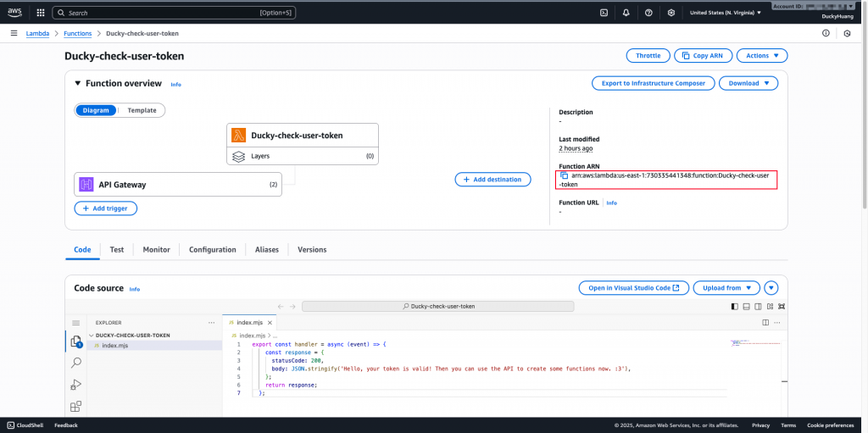The height and width of the screenshot is (433, 868).
Task: Split the editor with the split icon
Action: (765, 322)
